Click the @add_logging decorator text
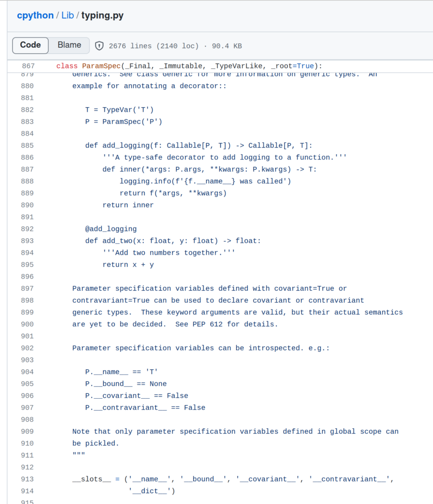 [111, 229]
